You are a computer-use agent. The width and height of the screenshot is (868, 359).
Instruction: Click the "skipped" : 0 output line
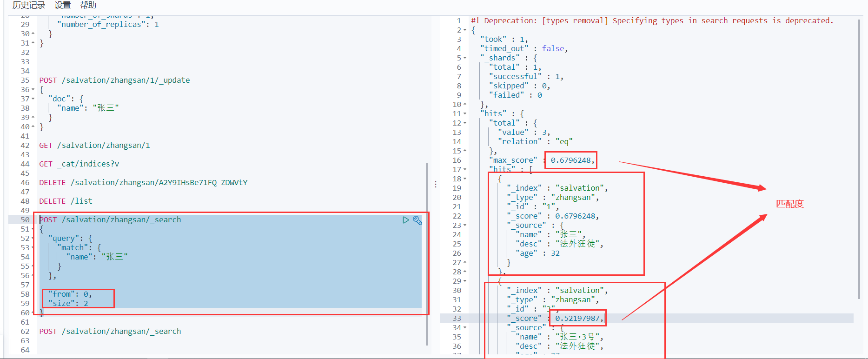click(520, 86)
